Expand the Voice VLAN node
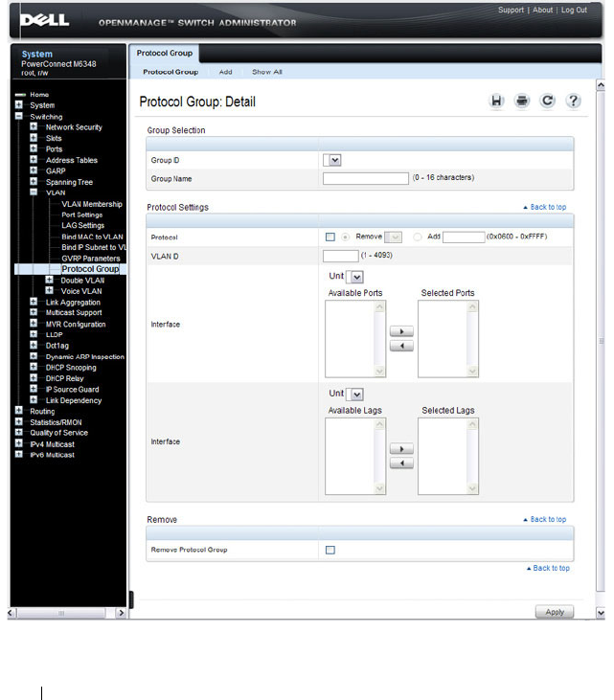Screen dimensions: 614x700 (x=49, y=290)
